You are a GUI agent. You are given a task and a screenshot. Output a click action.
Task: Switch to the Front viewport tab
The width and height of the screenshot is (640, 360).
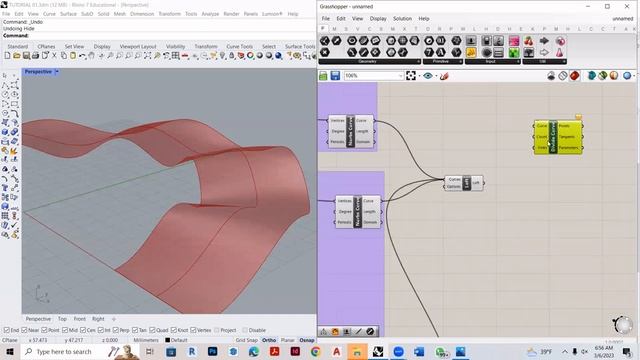(80, 319)
